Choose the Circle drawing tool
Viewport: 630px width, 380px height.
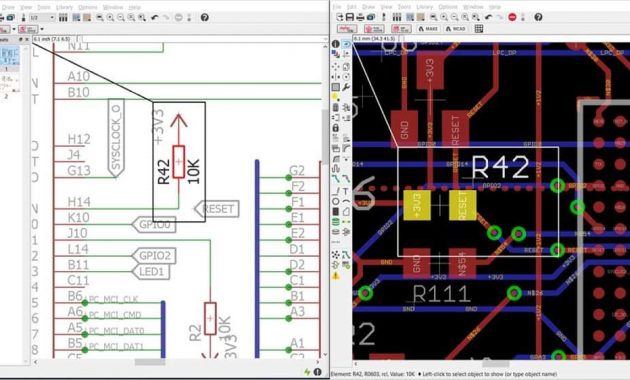[x=335, y=201]
